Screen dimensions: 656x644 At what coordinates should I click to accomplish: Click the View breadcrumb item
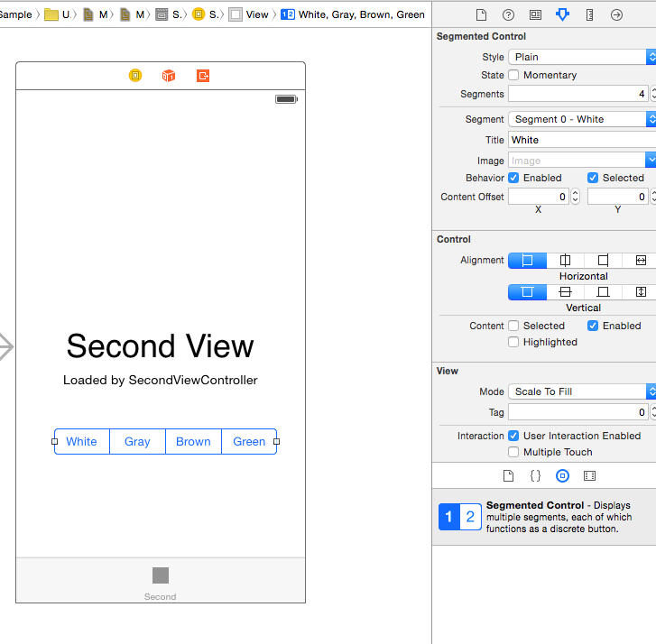click(249, 15)
